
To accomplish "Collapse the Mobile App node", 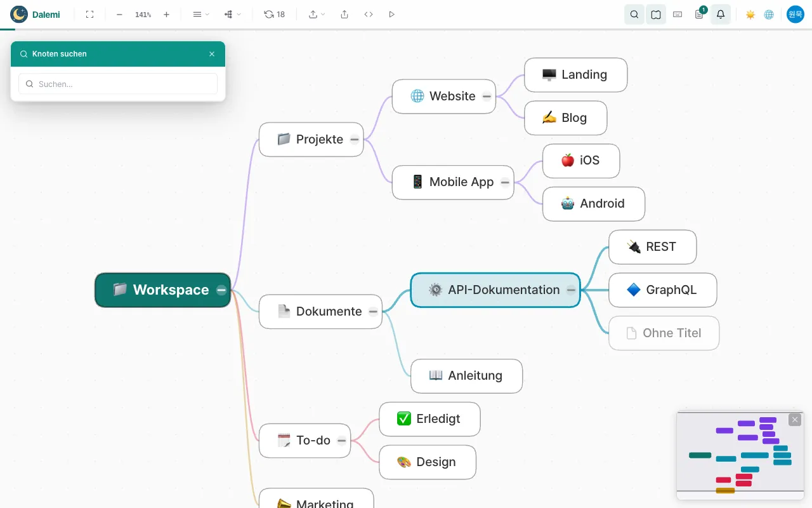I will tap(505, 182).
